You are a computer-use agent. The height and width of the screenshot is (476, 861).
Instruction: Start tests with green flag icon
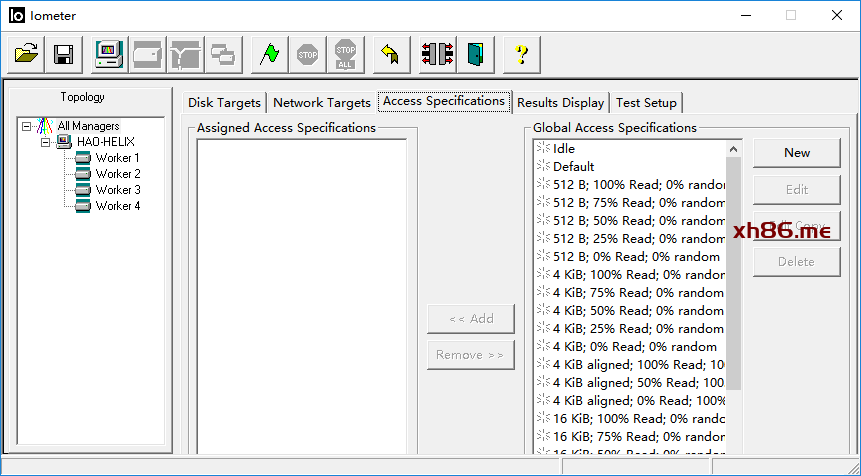270,54
